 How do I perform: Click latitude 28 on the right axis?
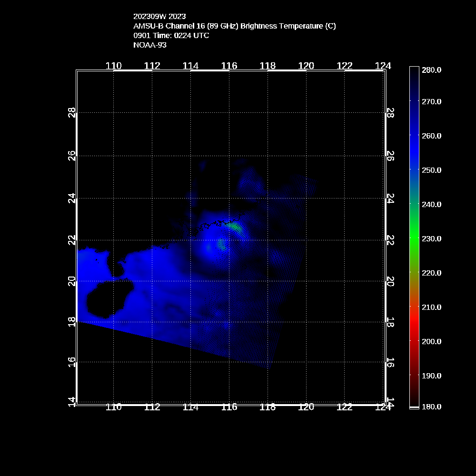(390, 113)
